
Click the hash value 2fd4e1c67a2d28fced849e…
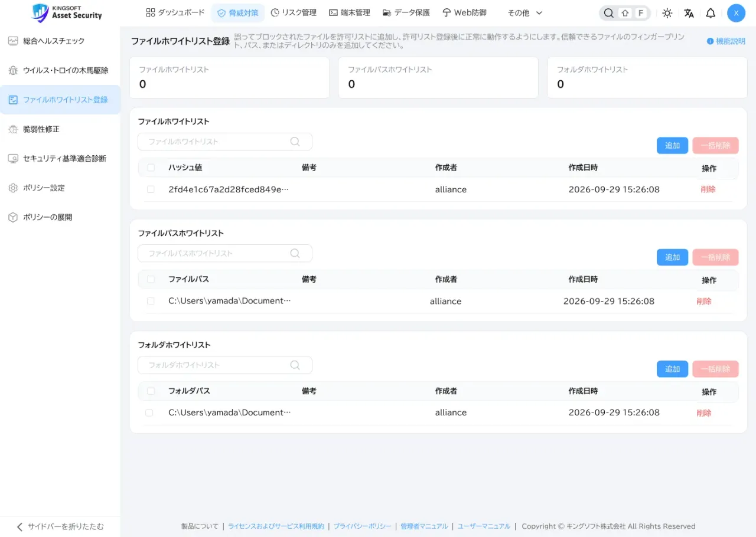229,189
